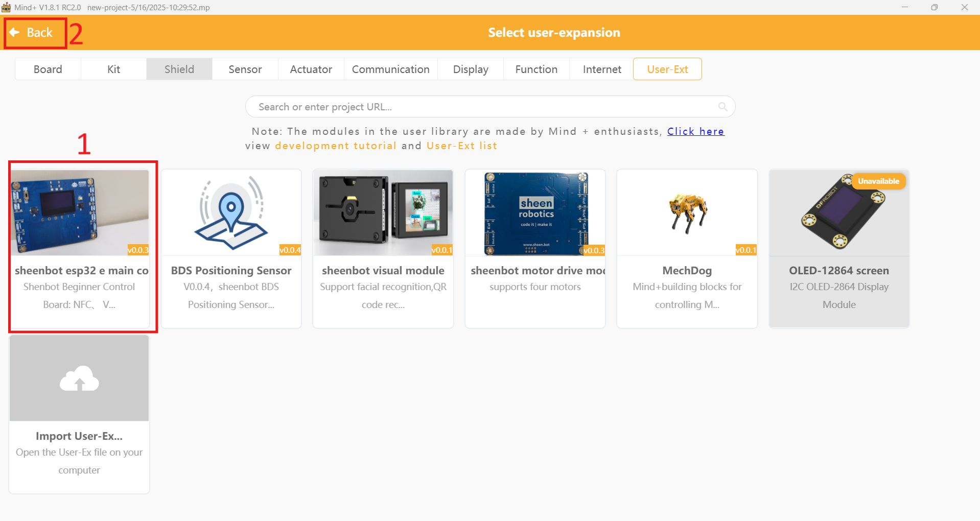The image size is (980, 521).
Task: Click the Unavailable badge on OLED card
Action: click(878, 181)
